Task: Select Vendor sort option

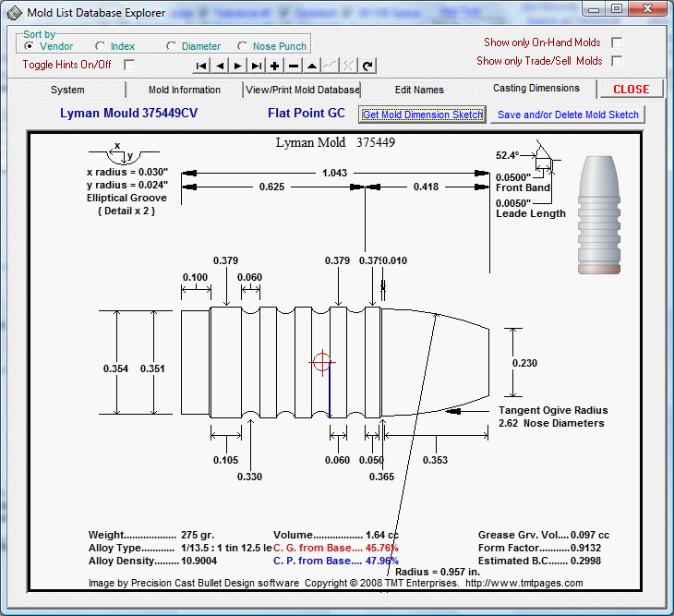Action: 49,46
